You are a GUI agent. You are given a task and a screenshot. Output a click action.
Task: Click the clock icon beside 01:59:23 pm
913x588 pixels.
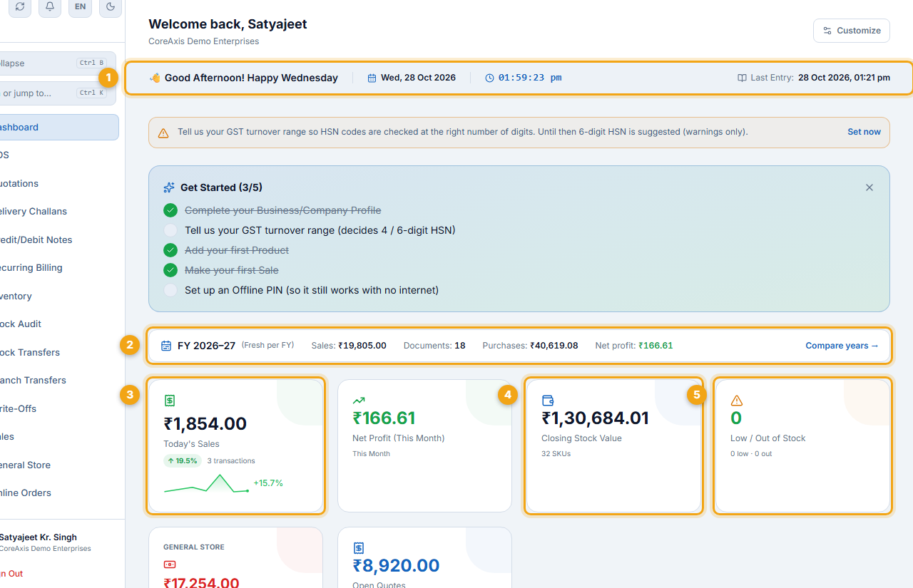tap(489, 78)
